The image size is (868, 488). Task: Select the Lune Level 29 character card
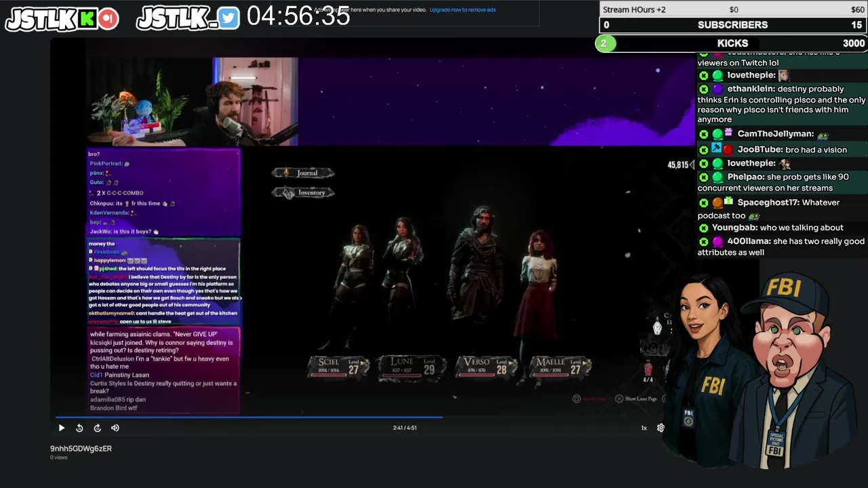tap(412, 367)
